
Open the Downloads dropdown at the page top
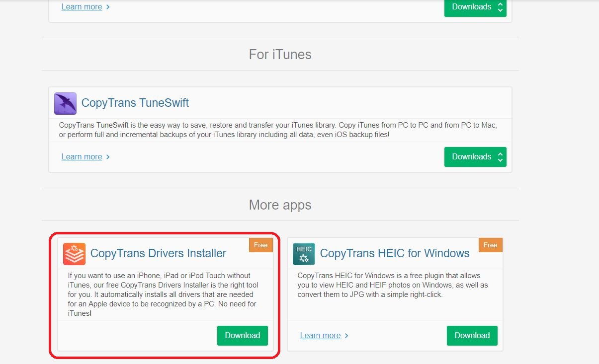pyautogui.click(x=475, y=7)
